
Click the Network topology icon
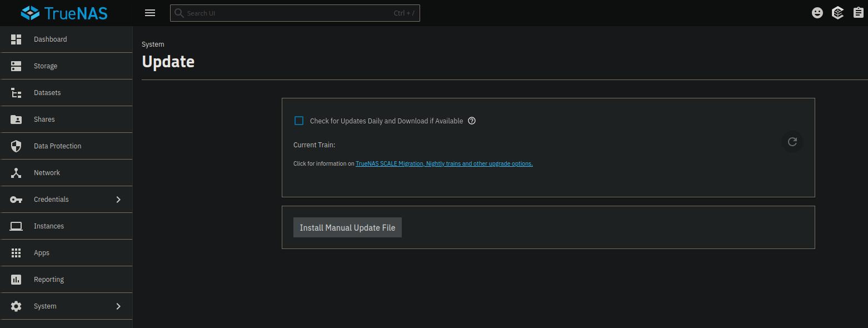point(16,173)
